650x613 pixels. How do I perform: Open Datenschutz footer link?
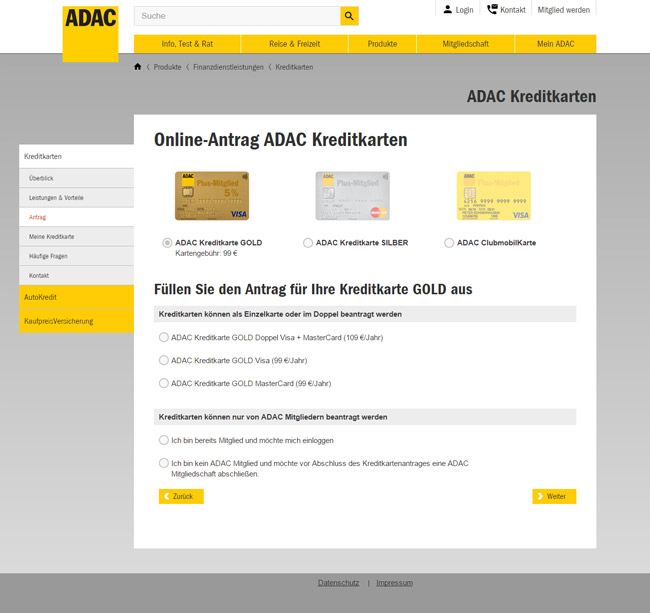[x=338, y=583]
